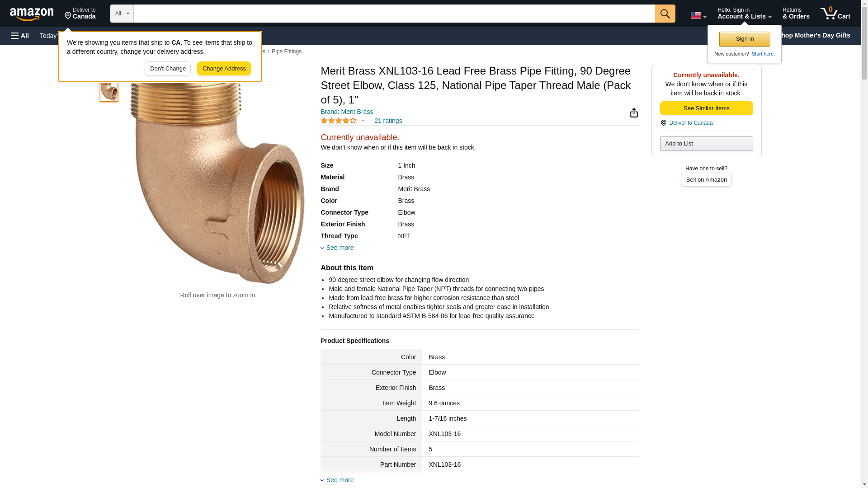Click the search magnifier button
The height and width of the screenshot is (488, 868).
point(665,14)
